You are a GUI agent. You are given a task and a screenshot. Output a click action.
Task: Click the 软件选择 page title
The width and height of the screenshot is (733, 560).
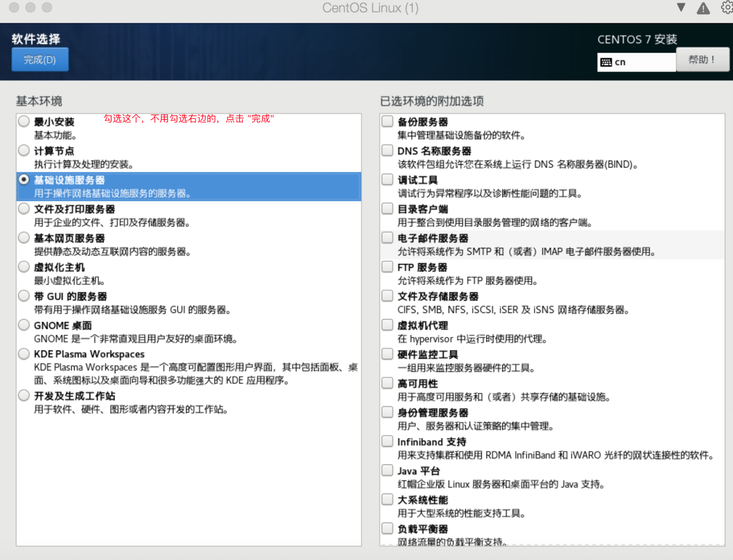point(36,39)
